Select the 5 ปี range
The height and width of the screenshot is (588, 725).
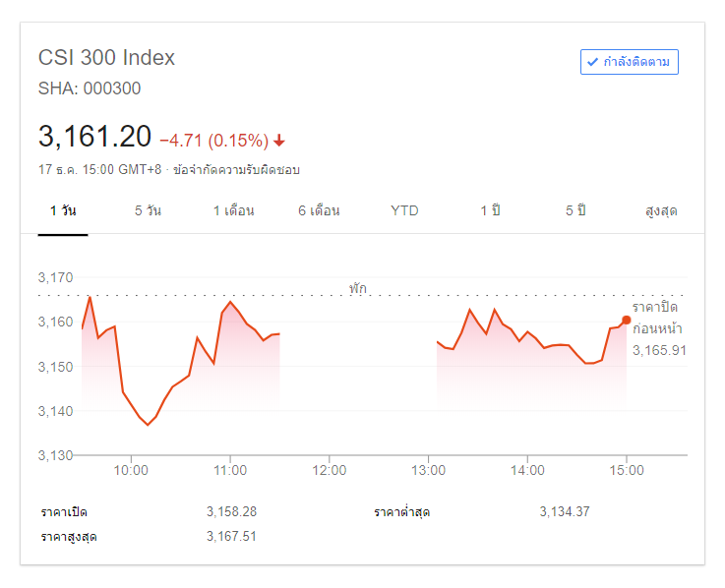tap(575, 210)
